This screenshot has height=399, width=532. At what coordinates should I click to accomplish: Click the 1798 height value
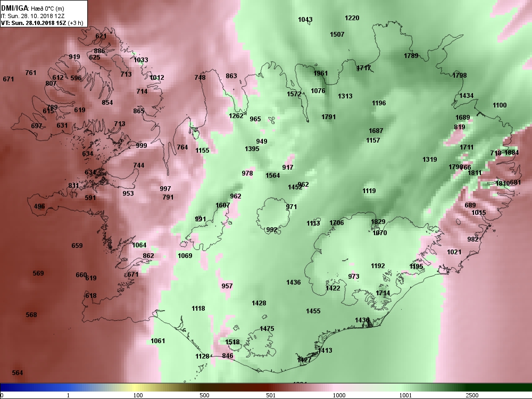point(460,76)
